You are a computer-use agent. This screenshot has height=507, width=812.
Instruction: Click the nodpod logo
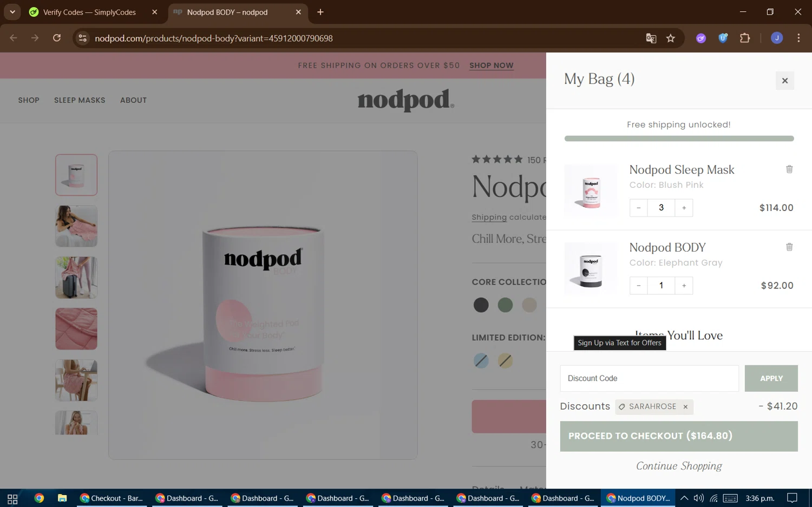[405, 101]
